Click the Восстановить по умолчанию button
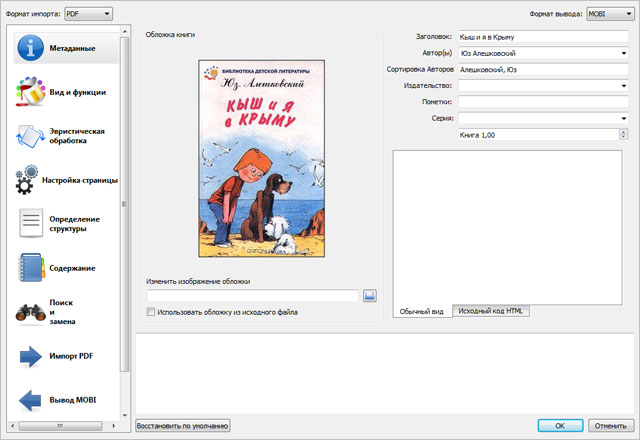The width and height of the screenshot is (640, 440). 182,426
